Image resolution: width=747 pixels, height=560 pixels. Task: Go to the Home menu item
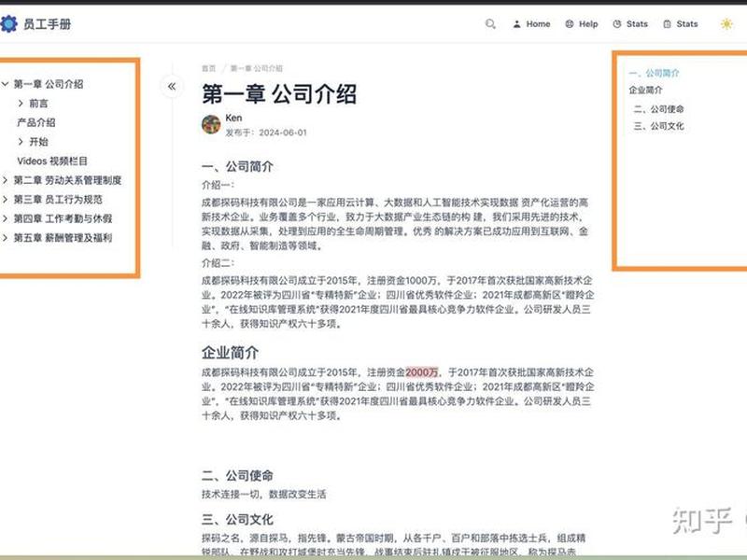tap(531, 24)
